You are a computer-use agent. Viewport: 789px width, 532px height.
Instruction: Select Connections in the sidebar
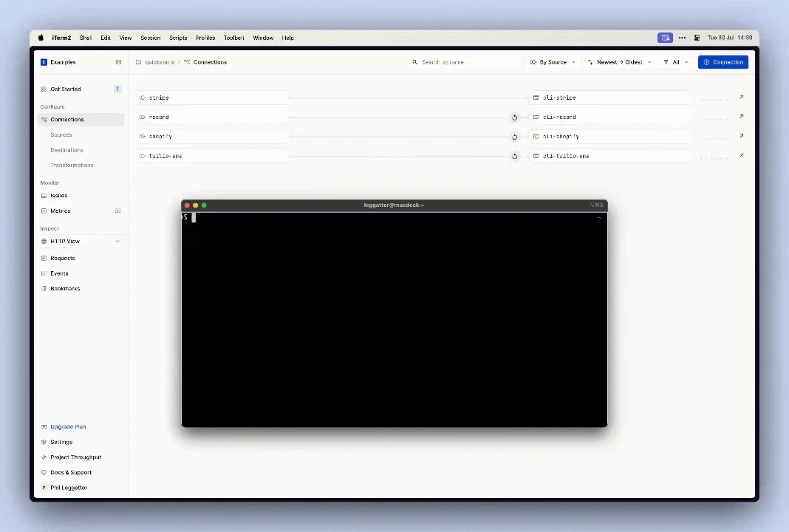pos(81,119)
